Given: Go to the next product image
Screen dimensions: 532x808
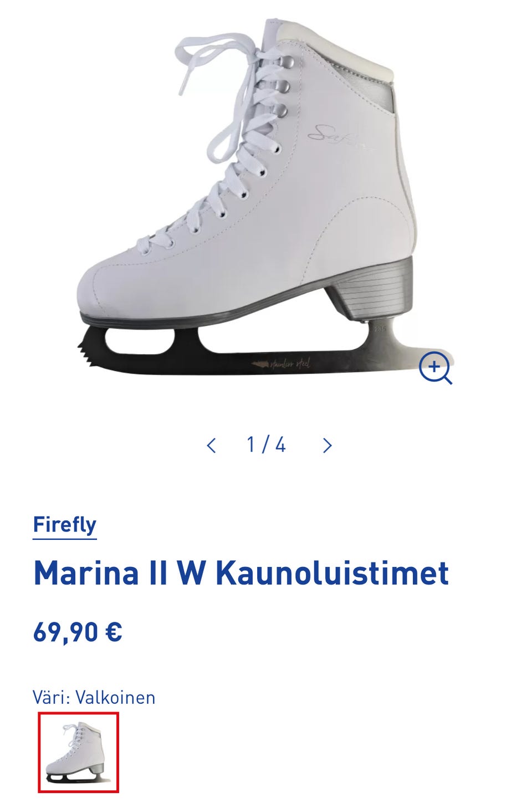Looking at the screenshot, I should [328, 446].
